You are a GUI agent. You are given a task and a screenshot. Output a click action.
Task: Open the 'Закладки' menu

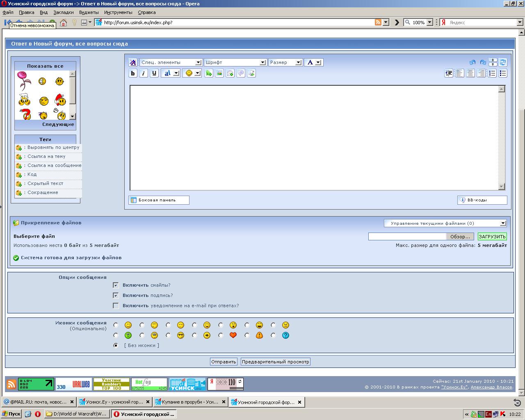63,12
